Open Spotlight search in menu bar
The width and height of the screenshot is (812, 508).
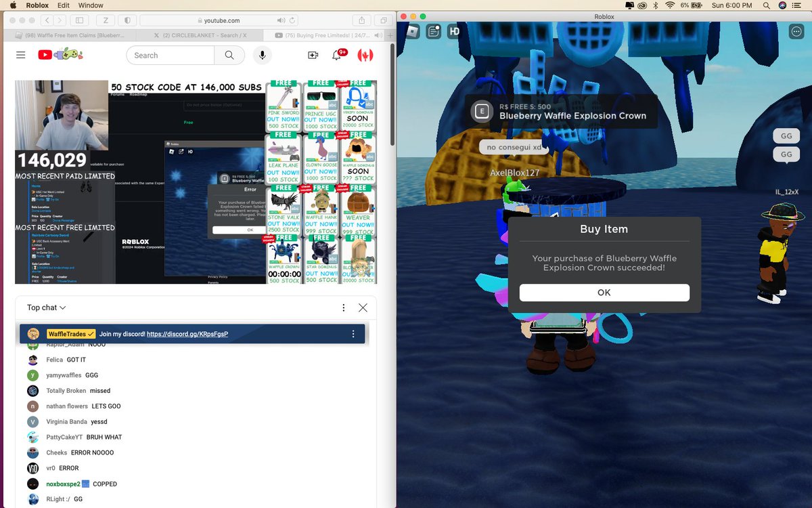point(767,5)
